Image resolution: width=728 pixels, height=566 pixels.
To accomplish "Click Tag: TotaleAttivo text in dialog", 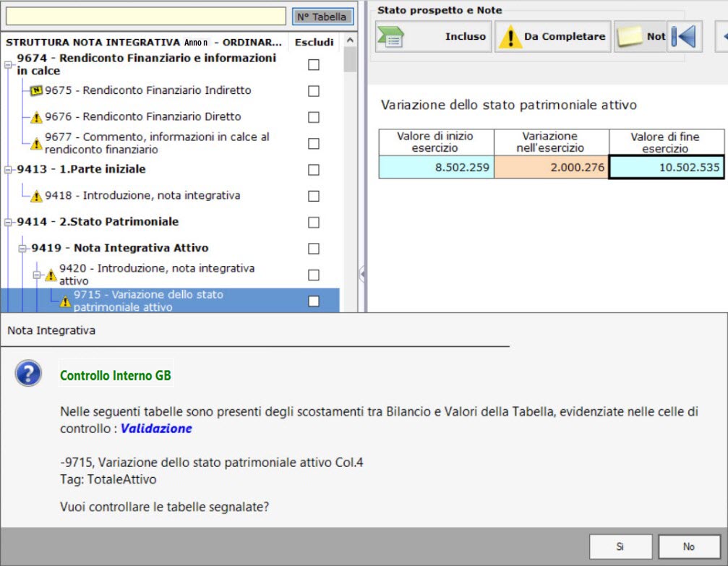I will [x=108, y=479].
